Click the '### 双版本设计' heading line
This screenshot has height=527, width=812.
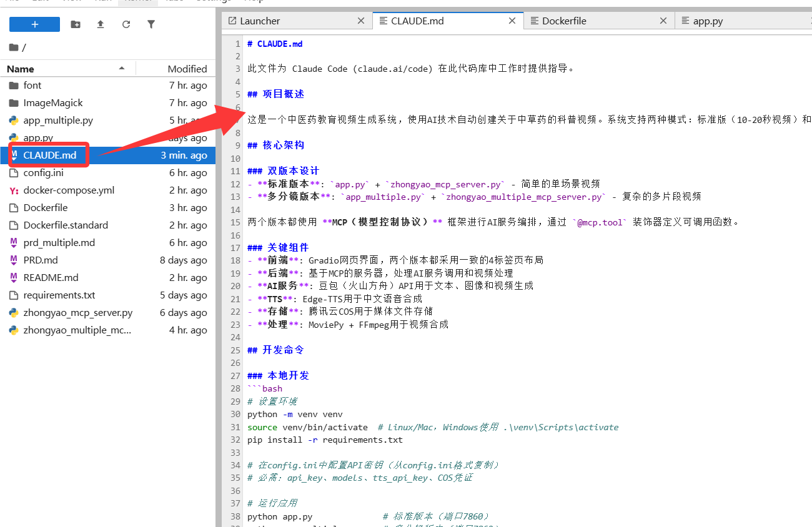pyautogui.click(x=283, y=171)
